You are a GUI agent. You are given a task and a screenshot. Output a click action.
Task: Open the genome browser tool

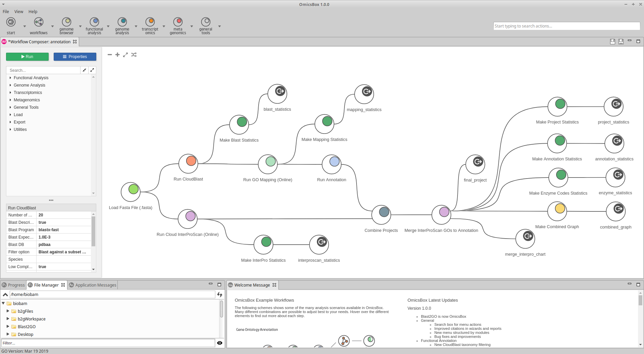coord(66,22)
